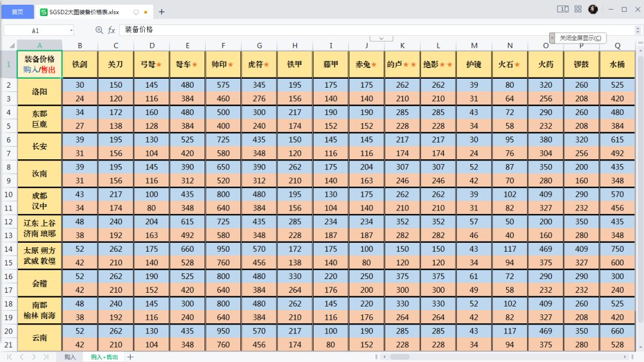Click the 帅印 header cell
Image resolution: width=644 pixels, height=362 pixels.
click(x=223, y=64)
